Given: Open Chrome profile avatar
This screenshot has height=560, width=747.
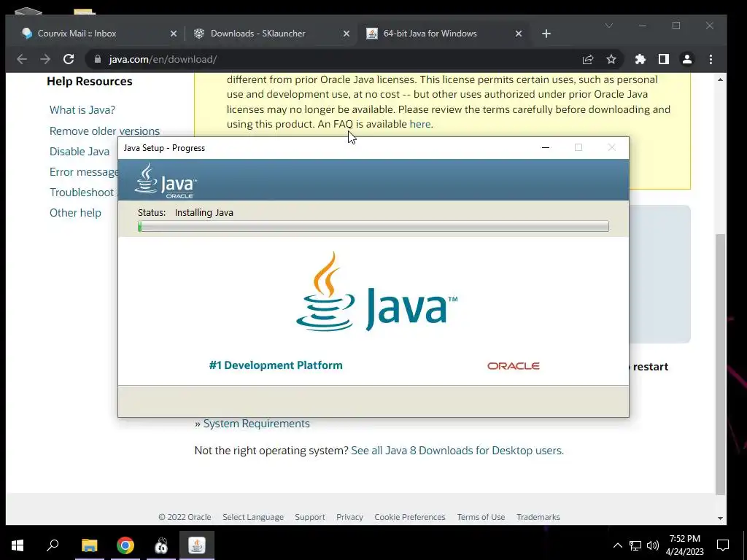Looking at the screenshot, I should [x=687, y=59].
